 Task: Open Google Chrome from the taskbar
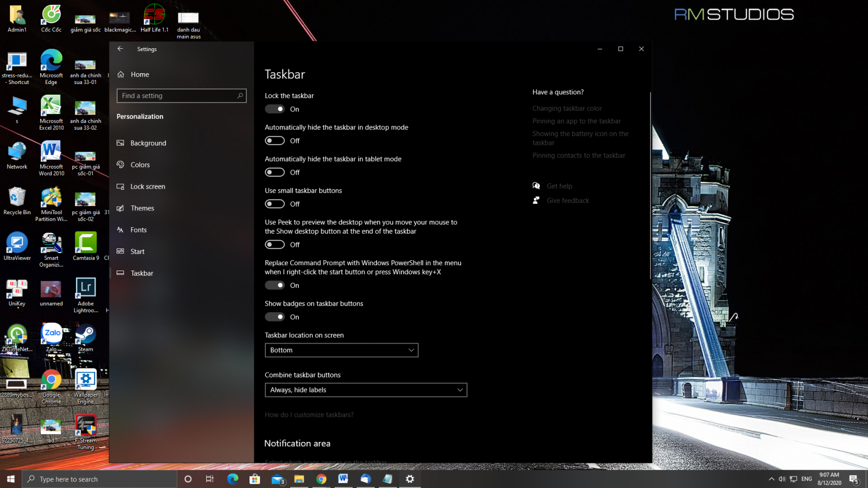pos(321,479)
